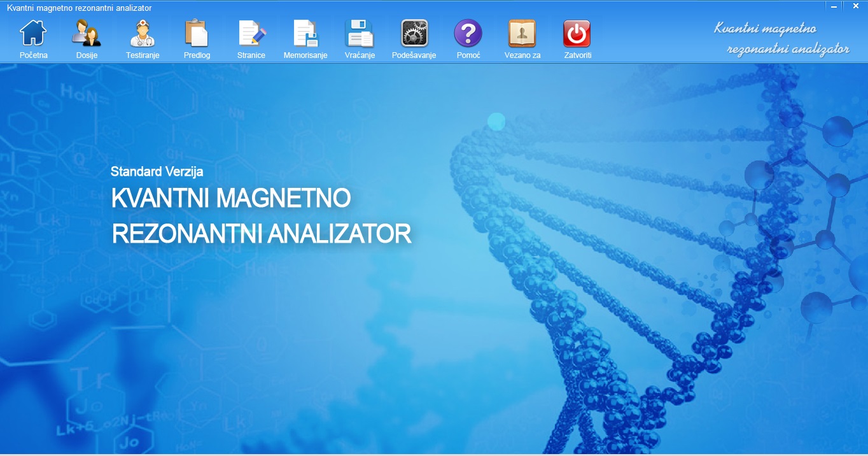Open the Vezano za book icon
Viewport: 868px width, 456px height.
(x=522, y=33)
